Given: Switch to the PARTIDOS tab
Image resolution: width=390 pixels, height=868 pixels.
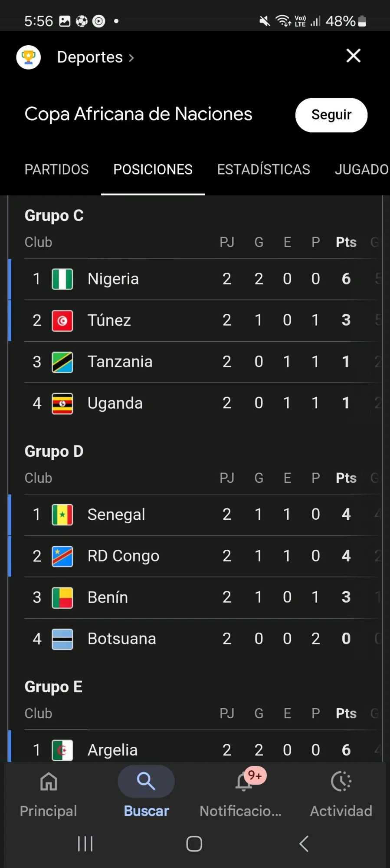Looking at the screenshot, I should (x=56, y=169).
